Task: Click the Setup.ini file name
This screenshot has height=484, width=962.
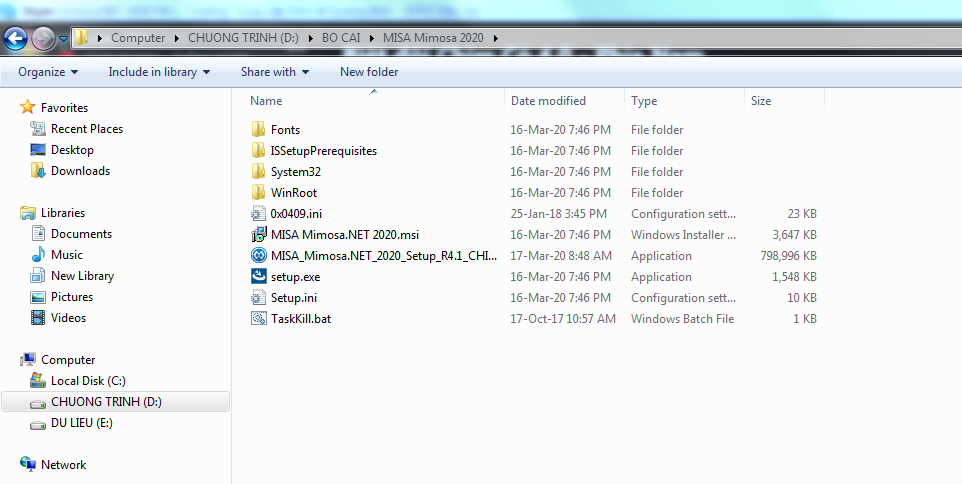Action: pyautogui.click(x=294, y=298)
